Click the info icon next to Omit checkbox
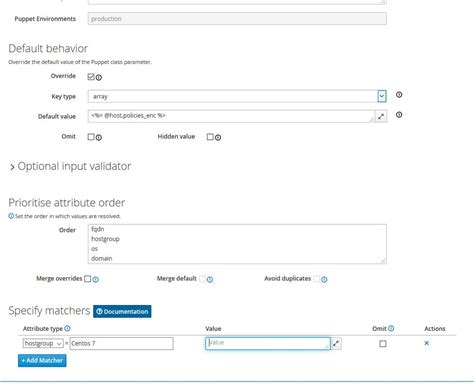474x387 pixels. pyautogui.click(x=99, y=137)
